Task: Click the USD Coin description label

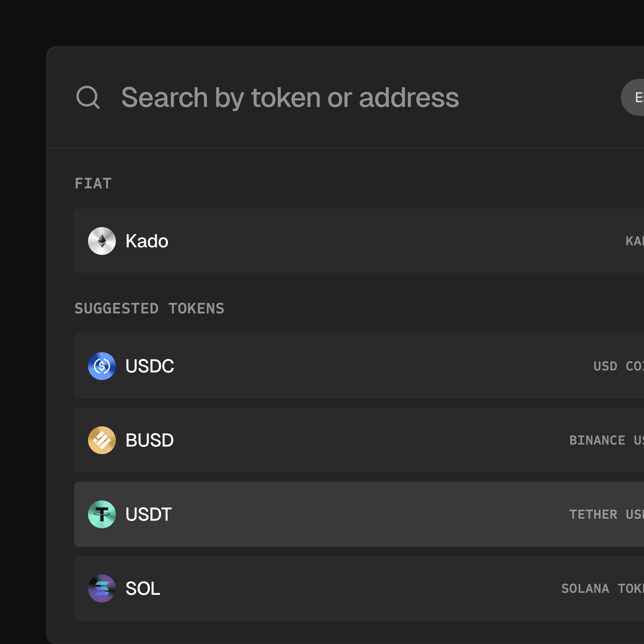Action: point(619,366)
